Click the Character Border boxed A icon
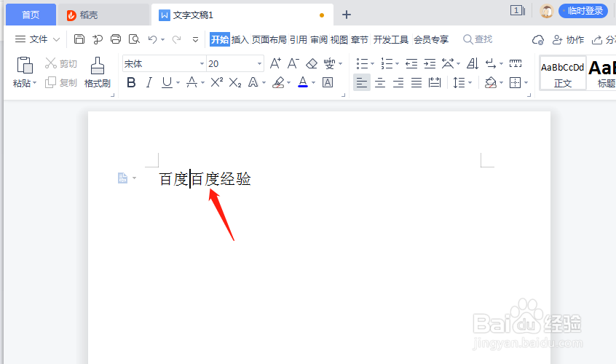Image resolution: width=616 pixels, height=364 pixels. (x=328, y=82)
